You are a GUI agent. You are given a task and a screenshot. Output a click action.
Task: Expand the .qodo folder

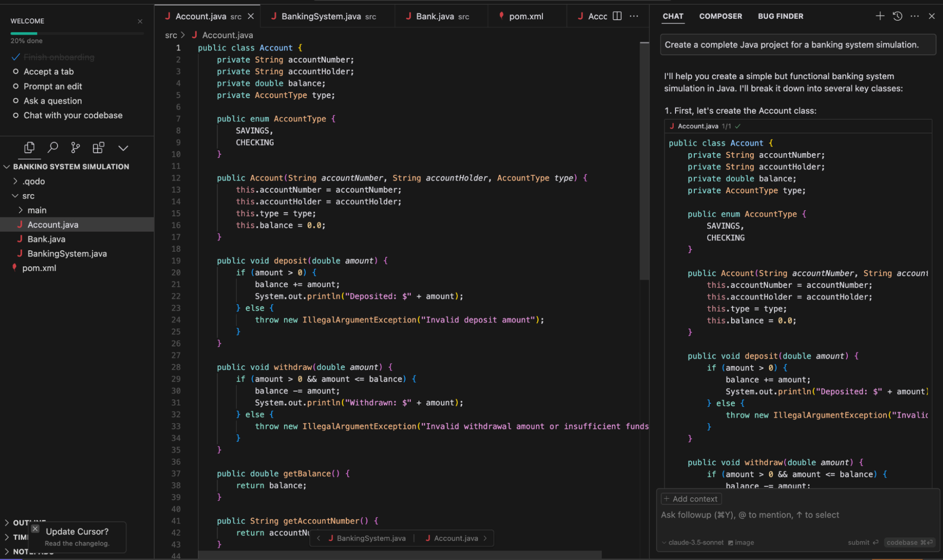coord(16,181)
